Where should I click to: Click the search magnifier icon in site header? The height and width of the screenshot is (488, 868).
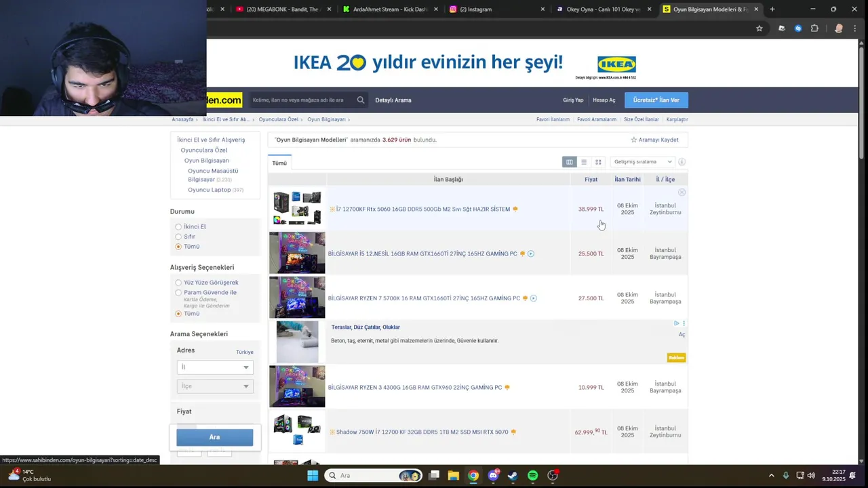pyautogui.click(x=361, y=100)
